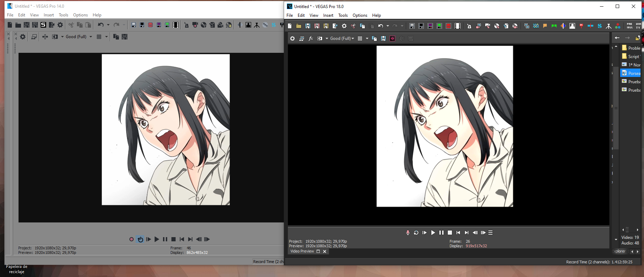This screenshot has height=277, width=644.
Task: Open preview settings gear in VEGAS 18 preview
Action: pyautogui.click(x=292, y=38)
